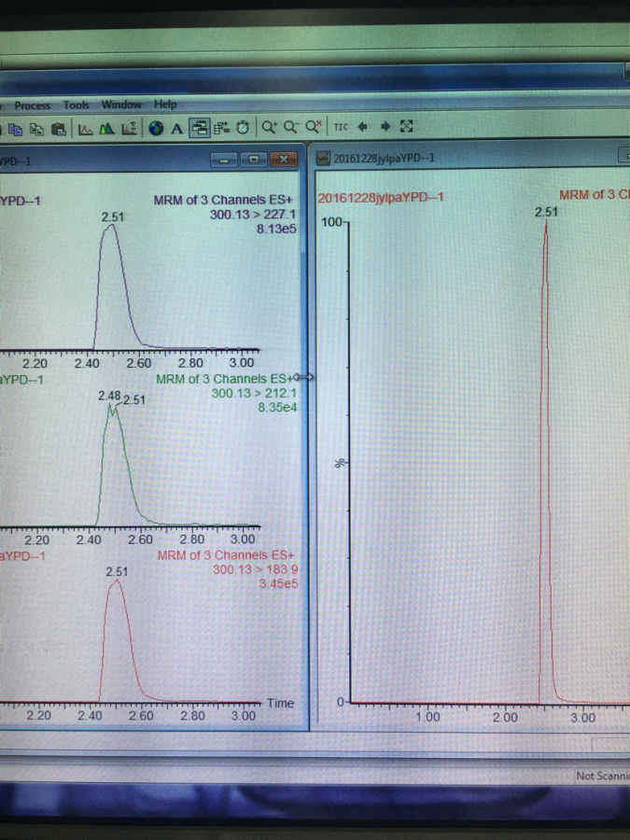Minimize the left chromatogram child window
Image resolution: width=630 pixels, height=840 pixels.
pos(224,160)
